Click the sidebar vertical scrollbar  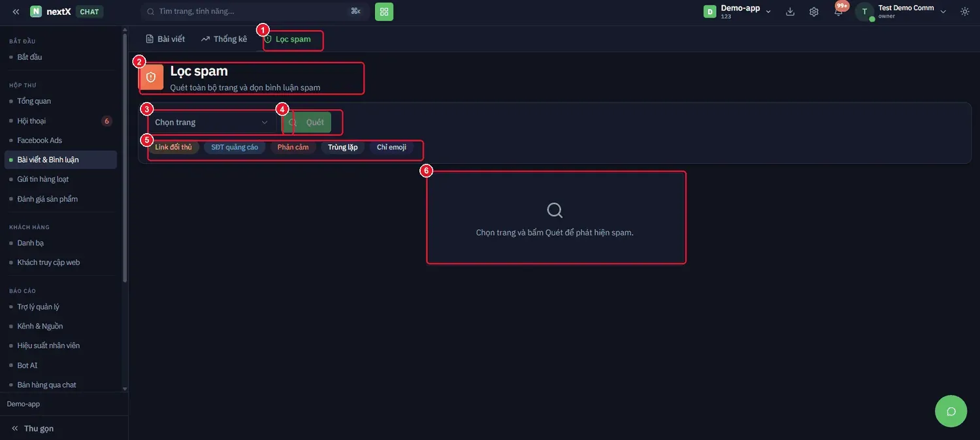125,157
